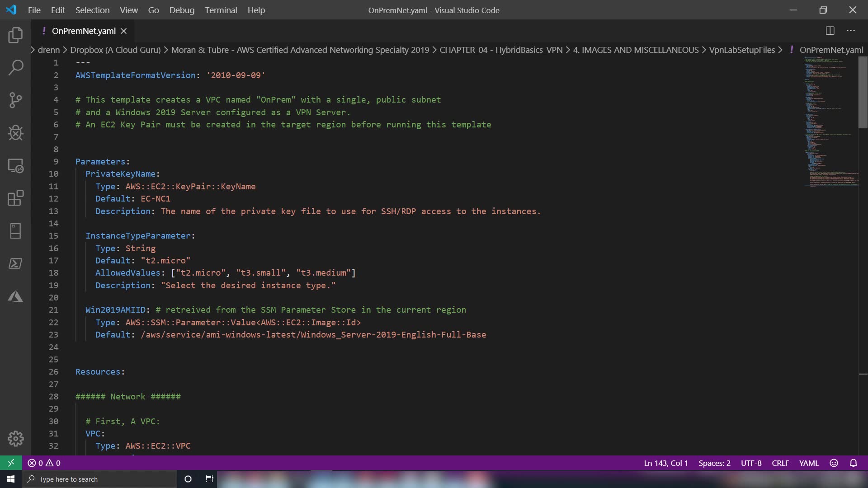This screenshot has width=868, height=488.
Task: Close the OnPremNet.yaml tab
Action: click(124, 31)
